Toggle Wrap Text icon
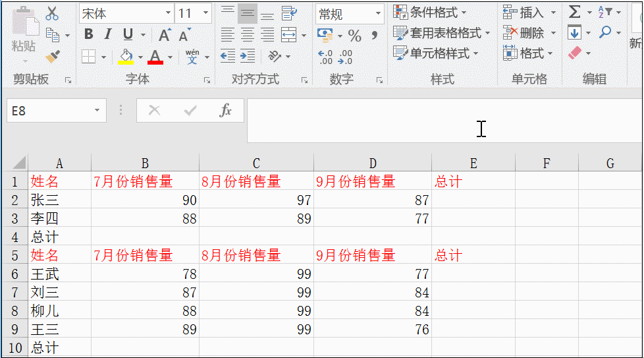This screenshot has height=358, width=644. coord(289,13)
